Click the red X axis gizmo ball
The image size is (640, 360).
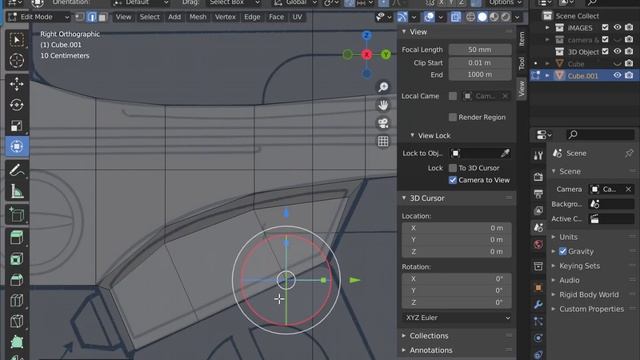[x=367, y=54]
